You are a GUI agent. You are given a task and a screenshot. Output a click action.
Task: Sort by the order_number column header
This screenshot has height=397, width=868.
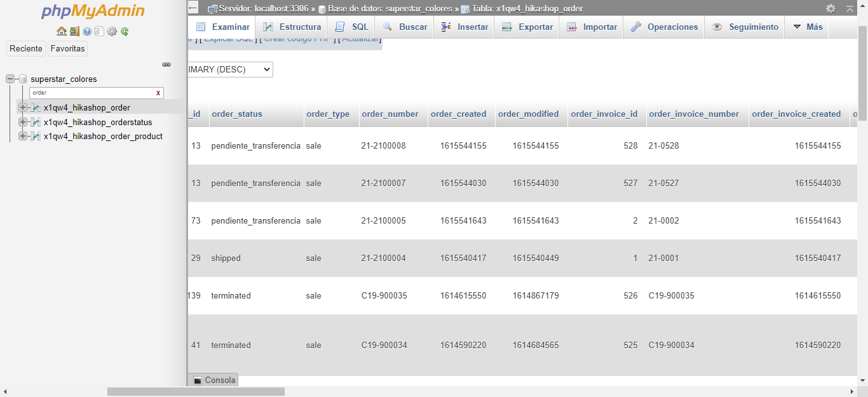390,114
